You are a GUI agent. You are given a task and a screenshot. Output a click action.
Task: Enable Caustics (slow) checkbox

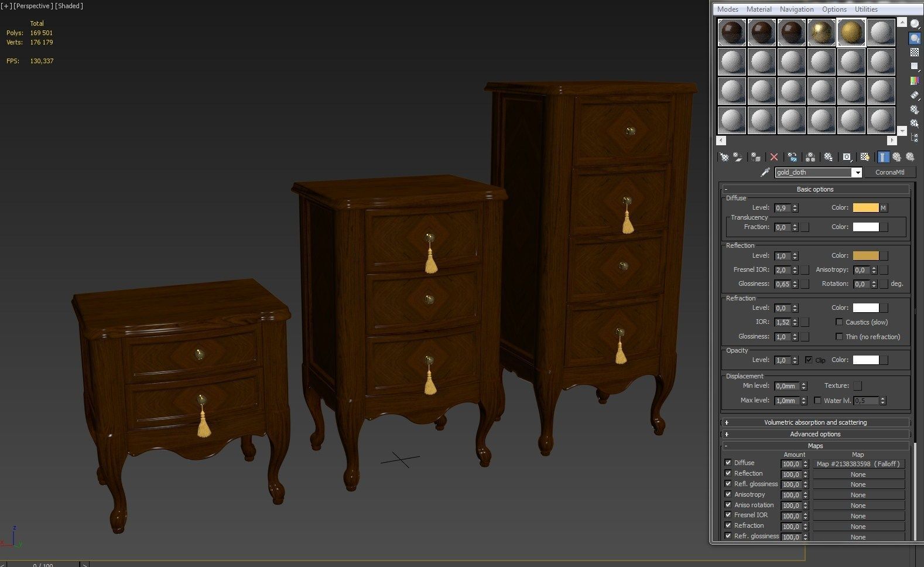839,322
